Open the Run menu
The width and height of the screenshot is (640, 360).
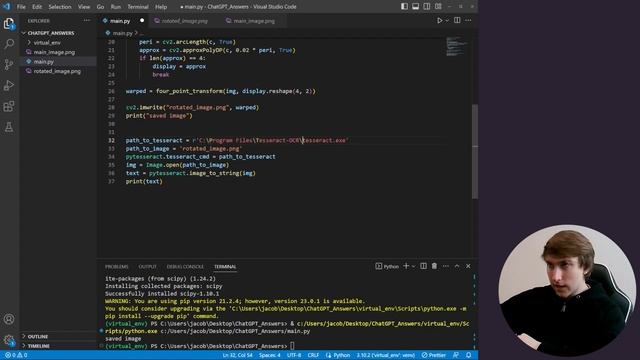tap(116, 7)
